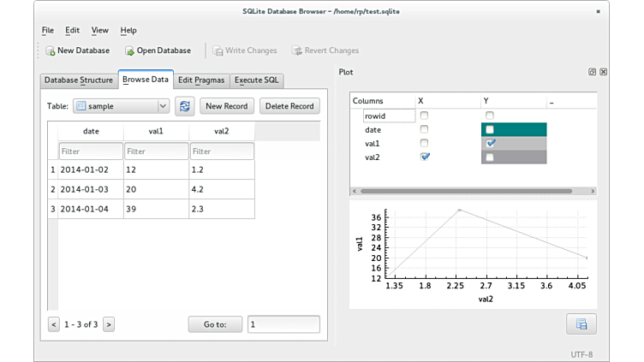Switch to the Execute SQL tab
Image resolution: width=644 pixels, height=362 pixels.
[257, 80]
